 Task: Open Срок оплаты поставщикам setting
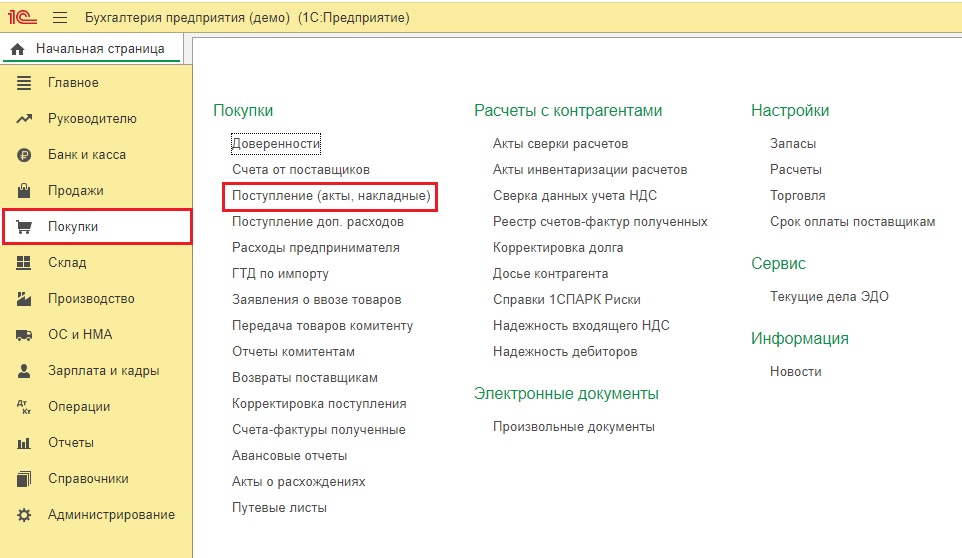(x=852, y=222)
